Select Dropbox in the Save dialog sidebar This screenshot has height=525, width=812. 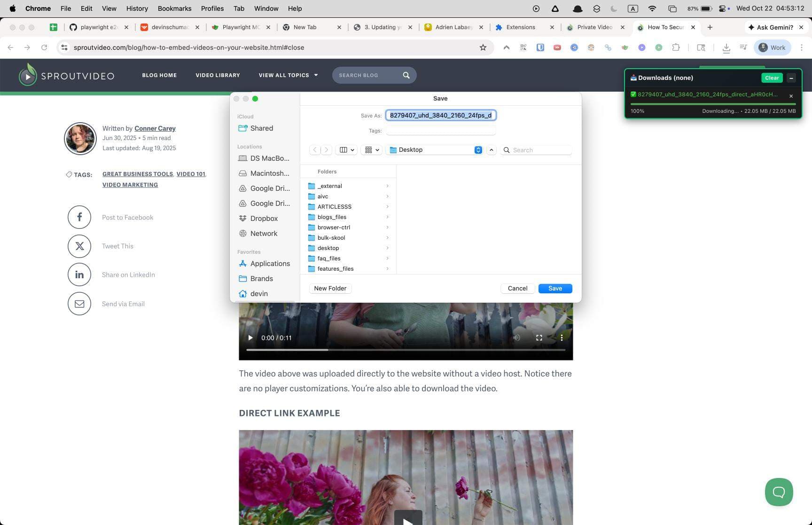pyautogui.click(x=264, y=218)
